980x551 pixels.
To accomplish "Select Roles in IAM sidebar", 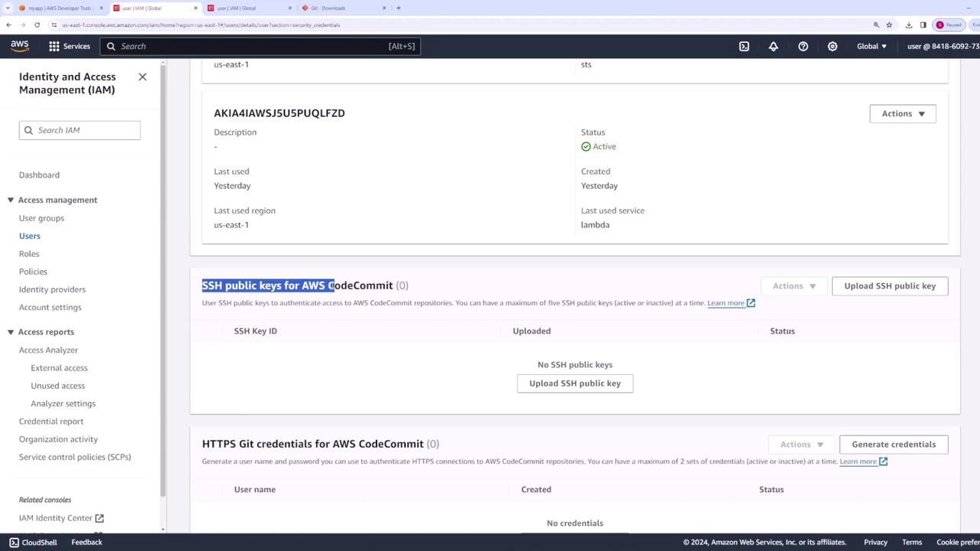I will point(29,253).
